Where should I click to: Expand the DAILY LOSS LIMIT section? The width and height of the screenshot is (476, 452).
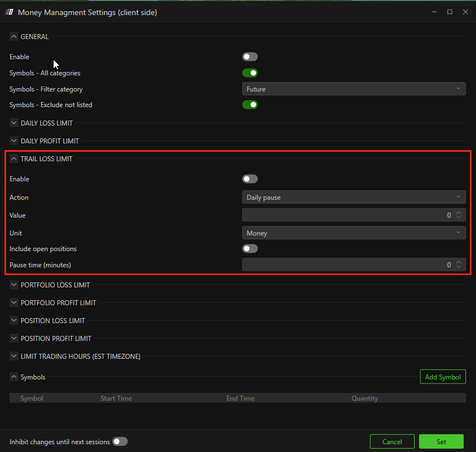tap(14, 123)
